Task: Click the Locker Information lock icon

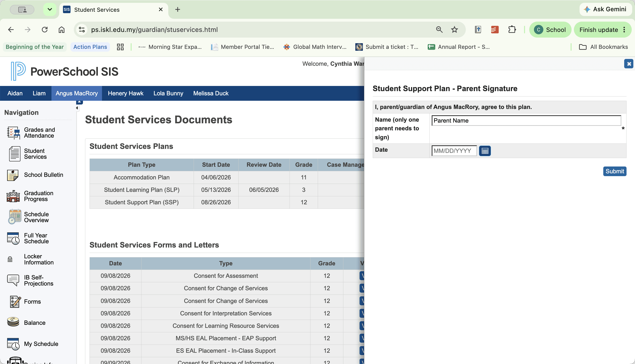Action: pos(10,259)
